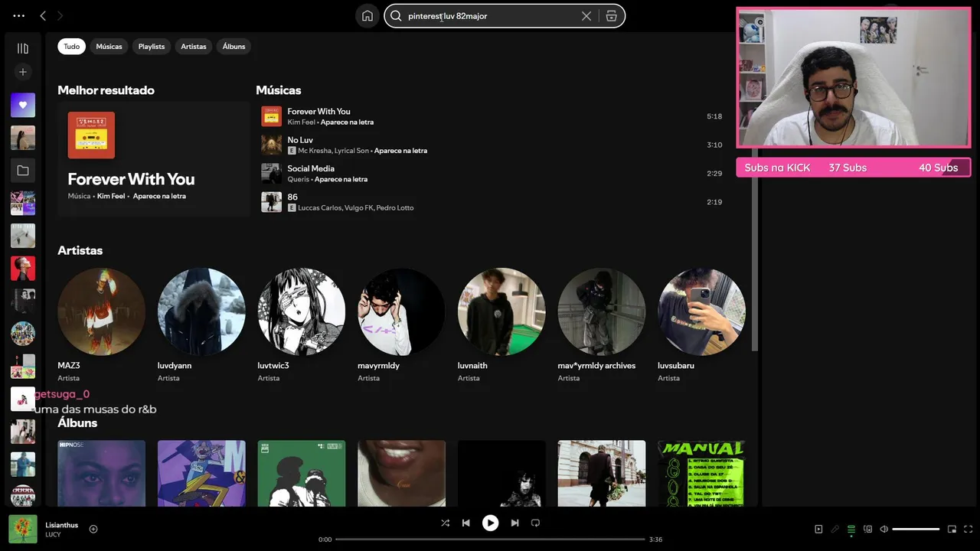The image size is (980, 551).
Task: Select the Artistas filter chip
Action: pyautogui.click(x=194, y=46)
